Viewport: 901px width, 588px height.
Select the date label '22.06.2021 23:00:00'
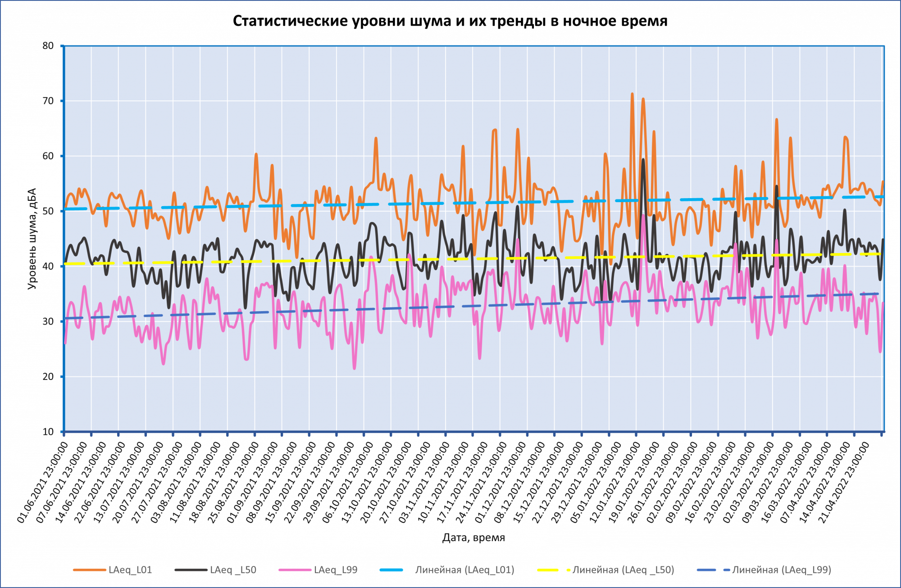100,482
